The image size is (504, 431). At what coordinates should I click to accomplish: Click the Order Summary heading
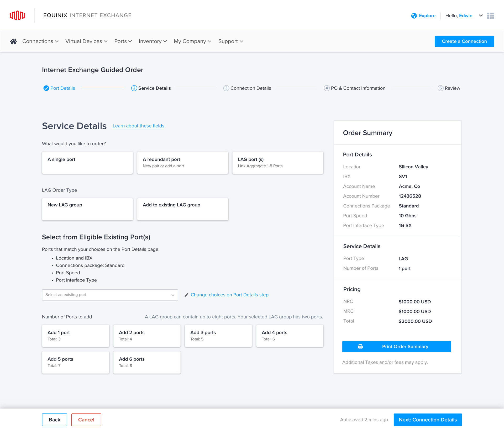pyautogui.click(x=367, y=133)
